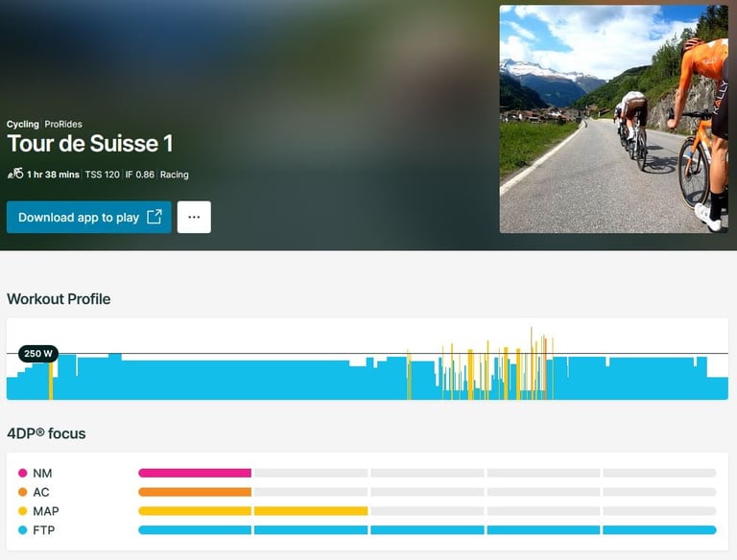Click the Racing tag label
The width and height of the screenshot is (737, 560).
pyautogui.click(x=175, y=175)
